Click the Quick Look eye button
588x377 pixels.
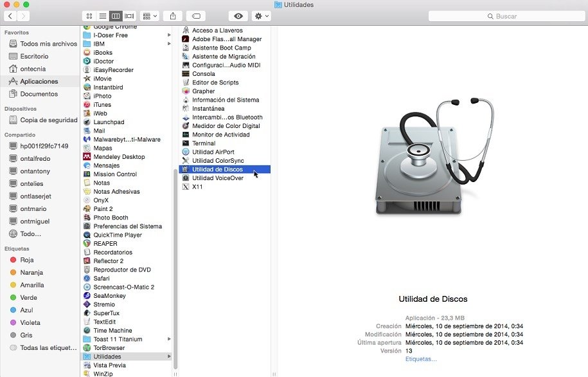click(238, 16)
